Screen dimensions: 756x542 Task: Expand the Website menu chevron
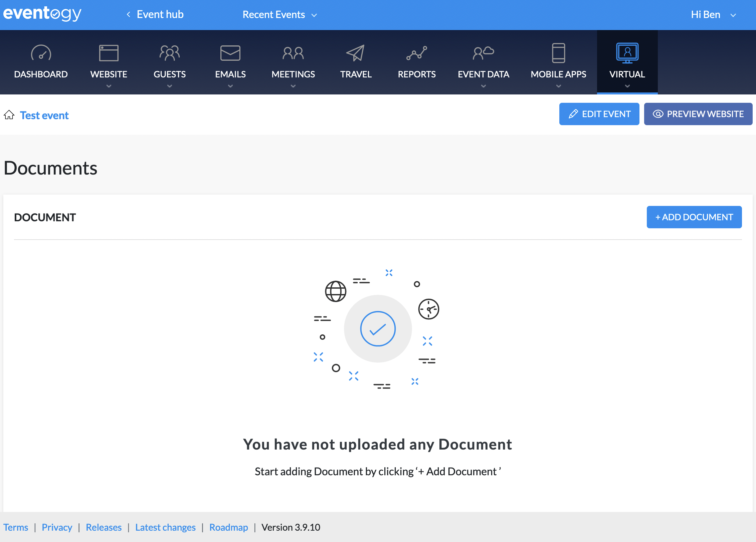point(109,86)
